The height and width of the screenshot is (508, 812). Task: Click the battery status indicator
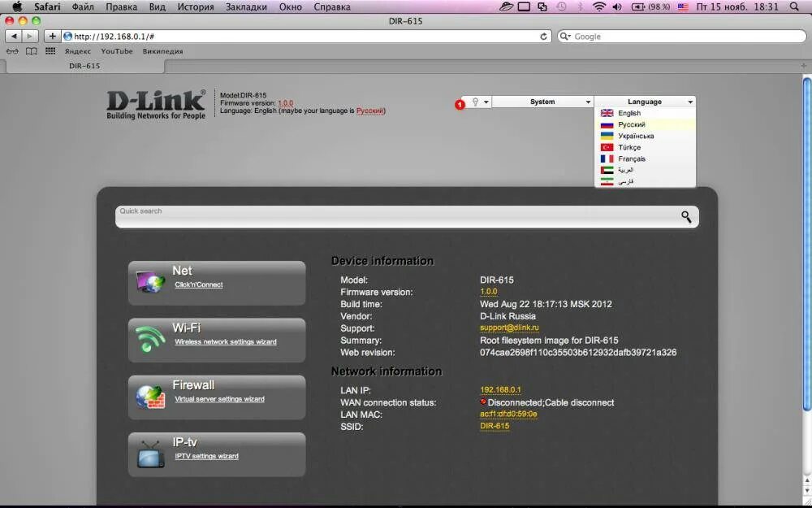click(x=651, y=7)
